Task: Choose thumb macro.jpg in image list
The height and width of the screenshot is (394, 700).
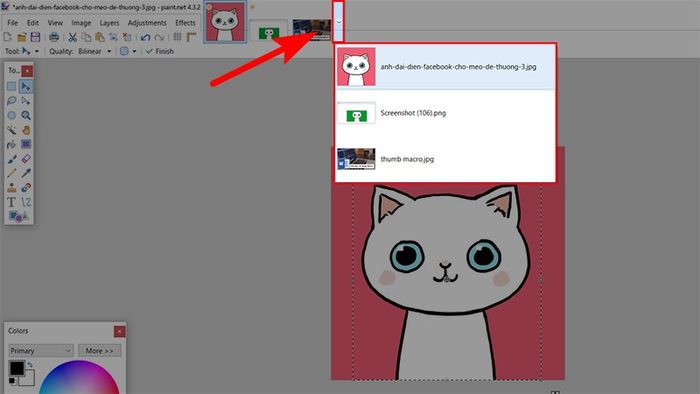Action: [x=446, y=159]
